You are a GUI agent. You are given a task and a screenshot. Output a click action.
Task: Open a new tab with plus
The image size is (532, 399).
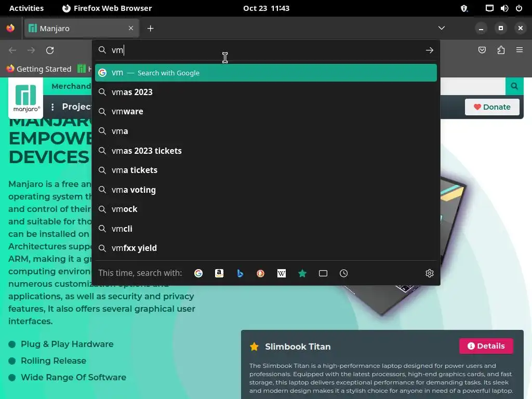pyautogui.click(x=151, y=29)
